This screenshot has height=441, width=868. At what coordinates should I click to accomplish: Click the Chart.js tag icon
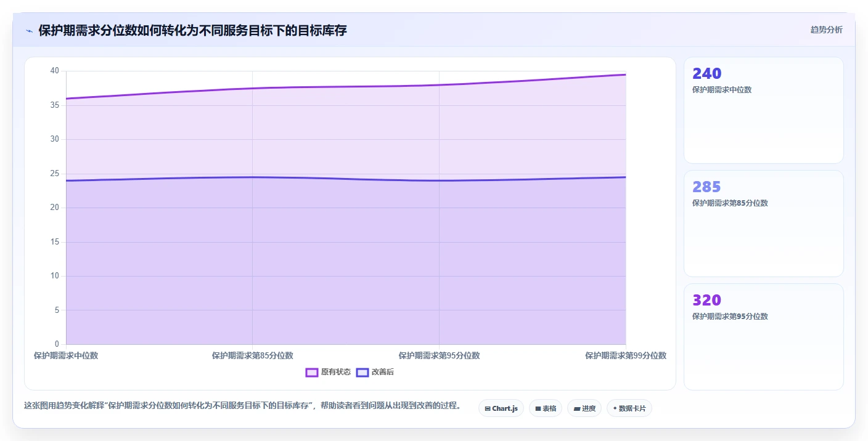click(488, 409)
